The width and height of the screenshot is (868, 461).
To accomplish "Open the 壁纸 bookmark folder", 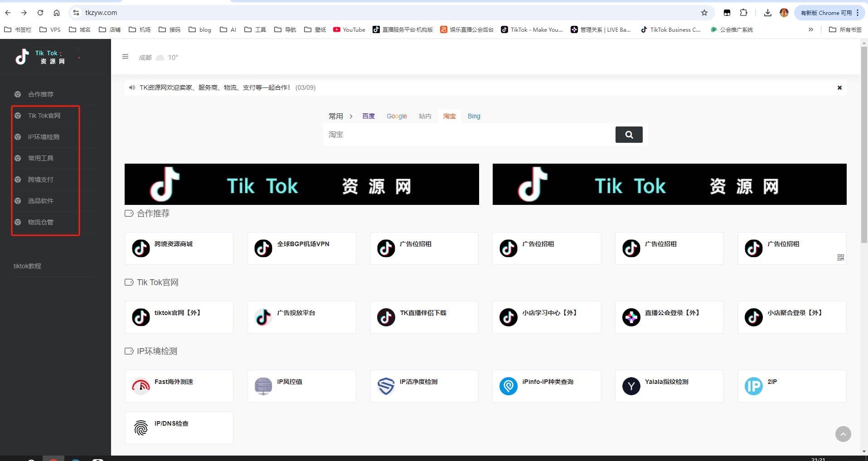I will 315,29.
